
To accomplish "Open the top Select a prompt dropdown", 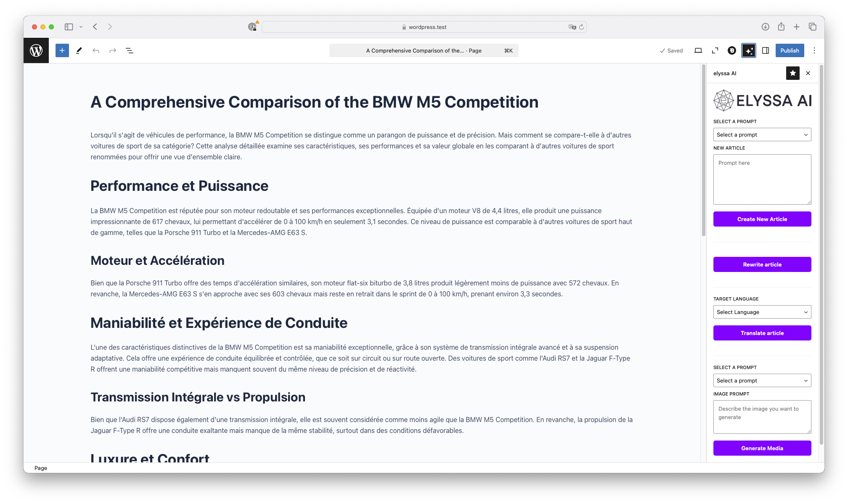I will pos(762,135).
